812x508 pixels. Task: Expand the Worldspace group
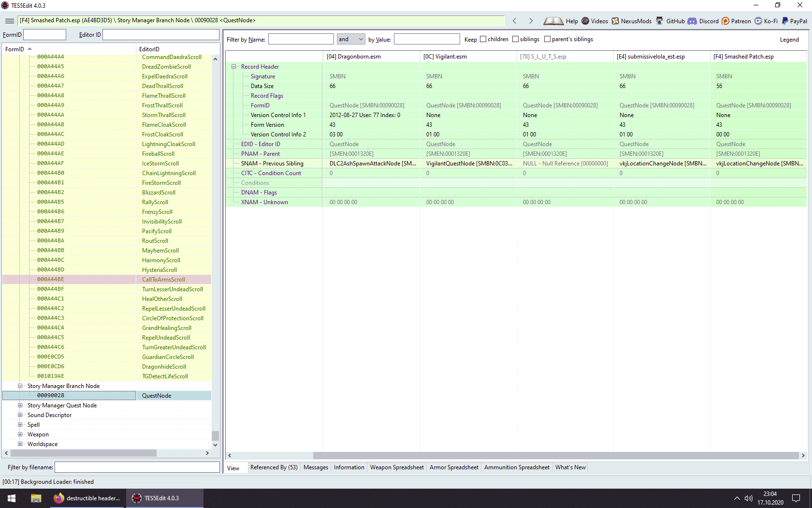20,444
